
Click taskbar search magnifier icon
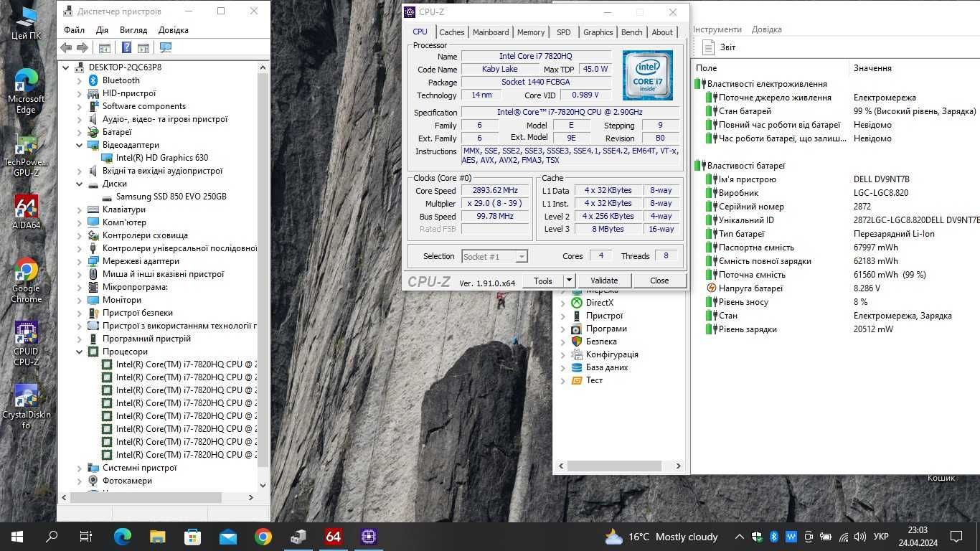click(52, 537)
